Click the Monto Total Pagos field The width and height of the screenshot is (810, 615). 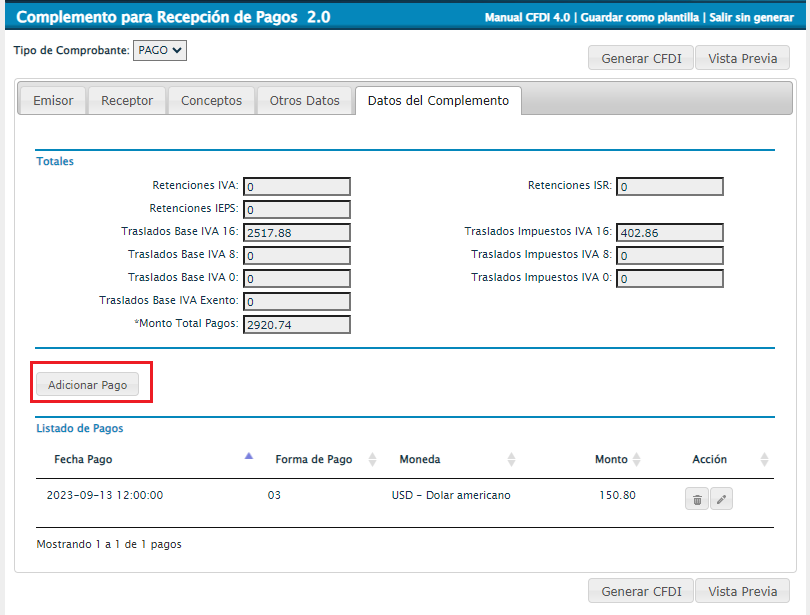pos(296,324)
